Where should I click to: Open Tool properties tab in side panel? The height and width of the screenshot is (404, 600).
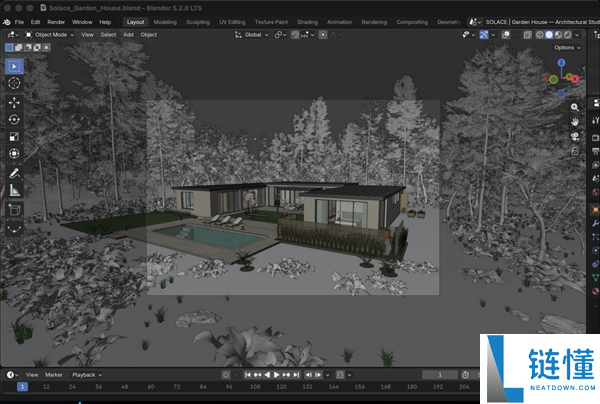click(595, 120)
